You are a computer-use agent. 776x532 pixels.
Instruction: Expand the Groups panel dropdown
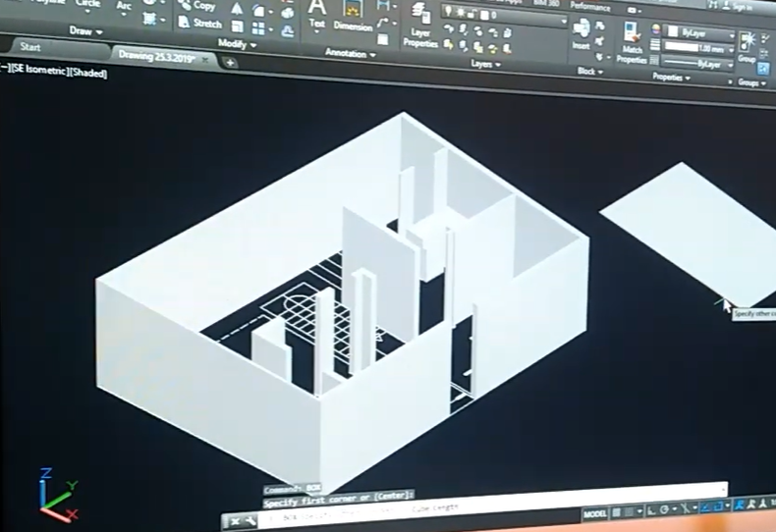tap(751, 82)
